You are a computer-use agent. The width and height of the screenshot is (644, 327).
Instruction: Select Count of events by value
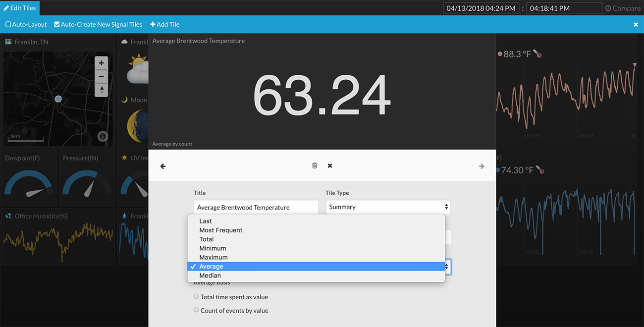click(196, 310)
